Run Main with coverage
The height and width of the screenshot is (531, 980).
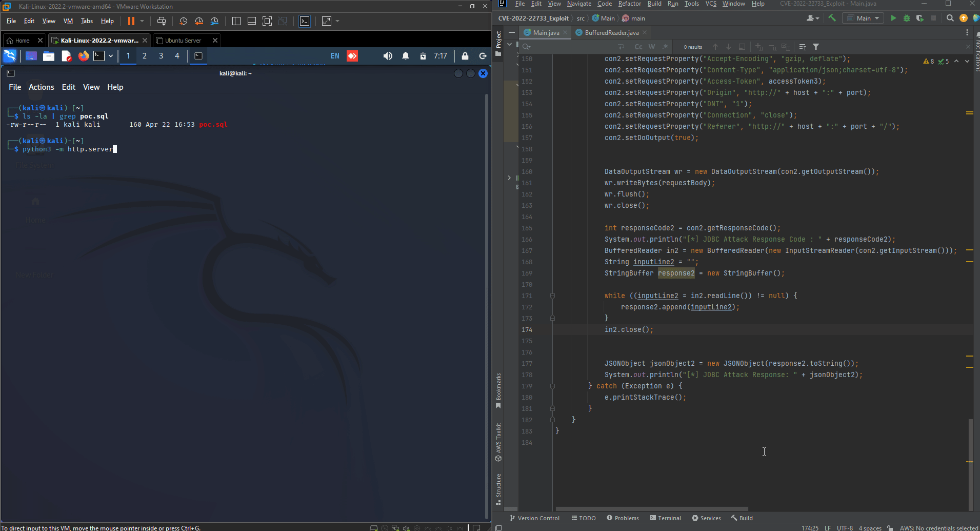(920, 18)
